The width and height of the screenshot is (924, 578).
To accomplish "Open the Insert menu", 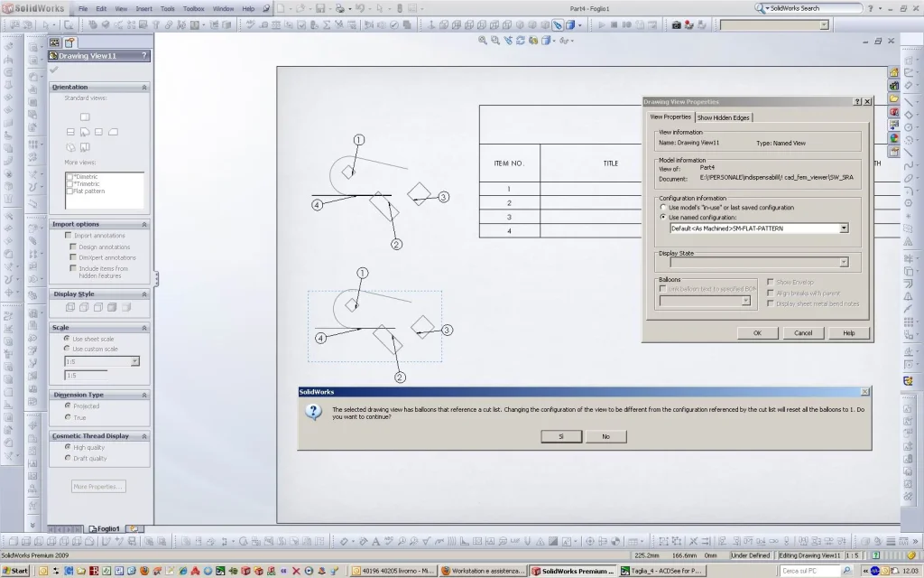I will pos(143,9).
